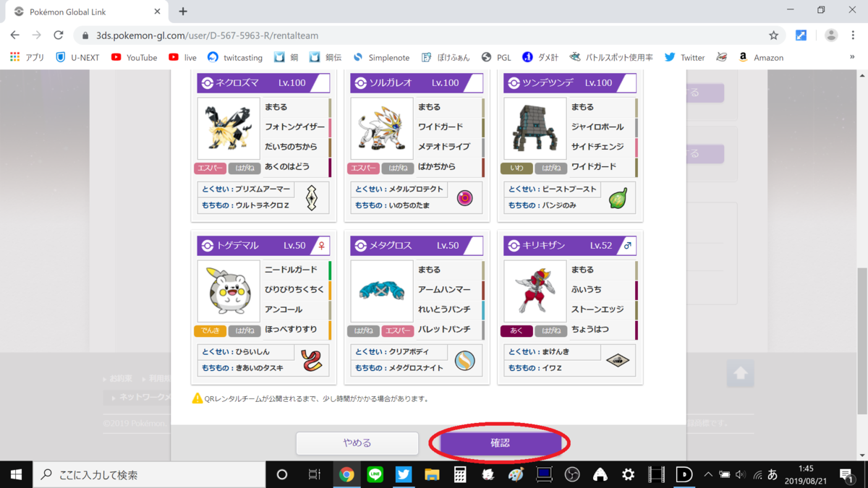Bookmark this page with the star icon

tap(773, 35)
